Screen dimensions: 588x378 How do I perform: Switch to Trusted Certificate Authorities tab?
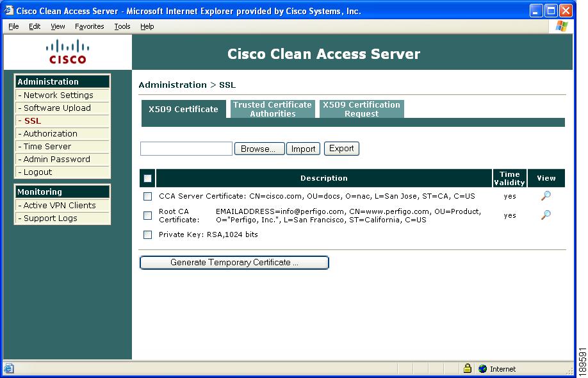(273, 109)
